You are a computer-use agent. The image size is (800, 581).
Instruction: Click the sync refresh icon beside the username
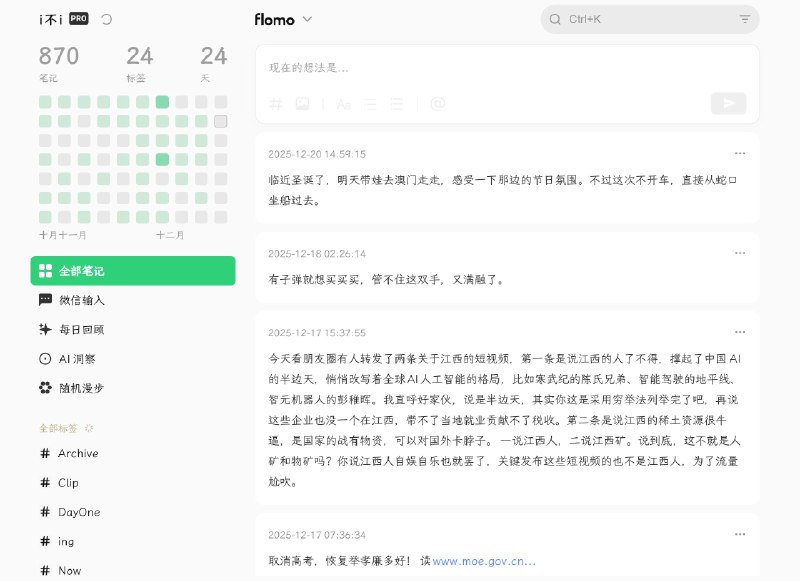(106, 17)
